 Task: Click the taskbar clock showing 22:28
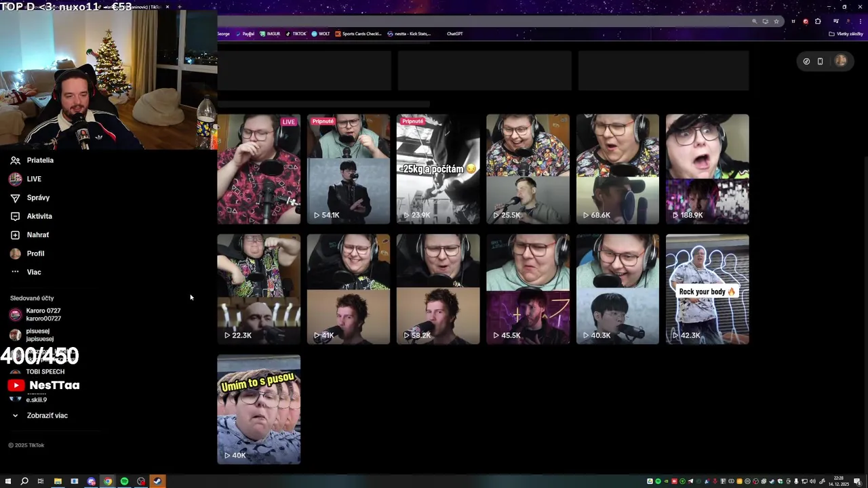(840, 481)
